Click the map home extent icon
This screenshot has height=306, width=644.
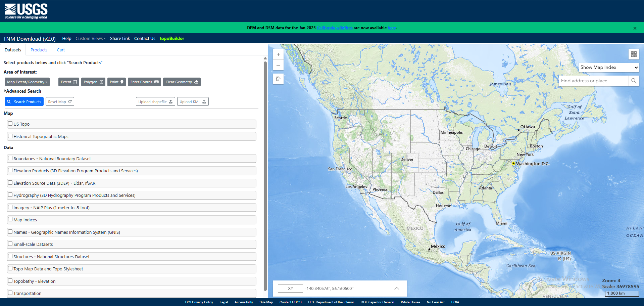point(278,79)
